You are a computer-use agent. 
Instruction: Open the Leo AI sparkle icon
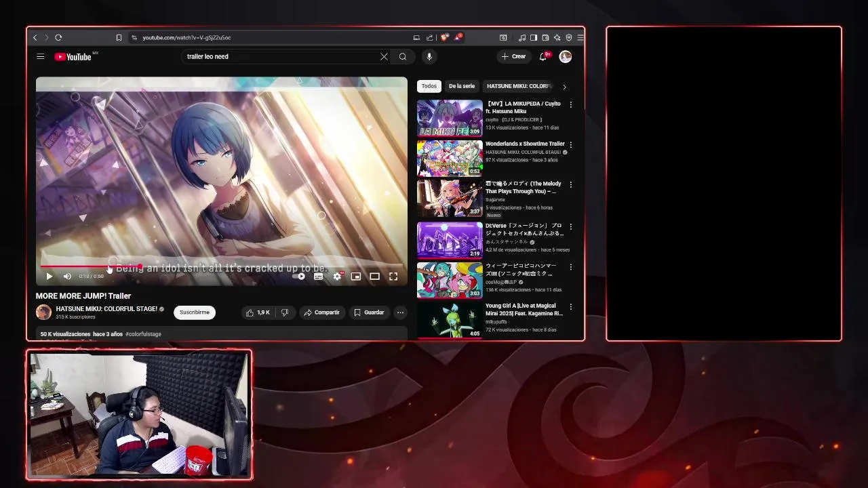[x=557, y=38]
